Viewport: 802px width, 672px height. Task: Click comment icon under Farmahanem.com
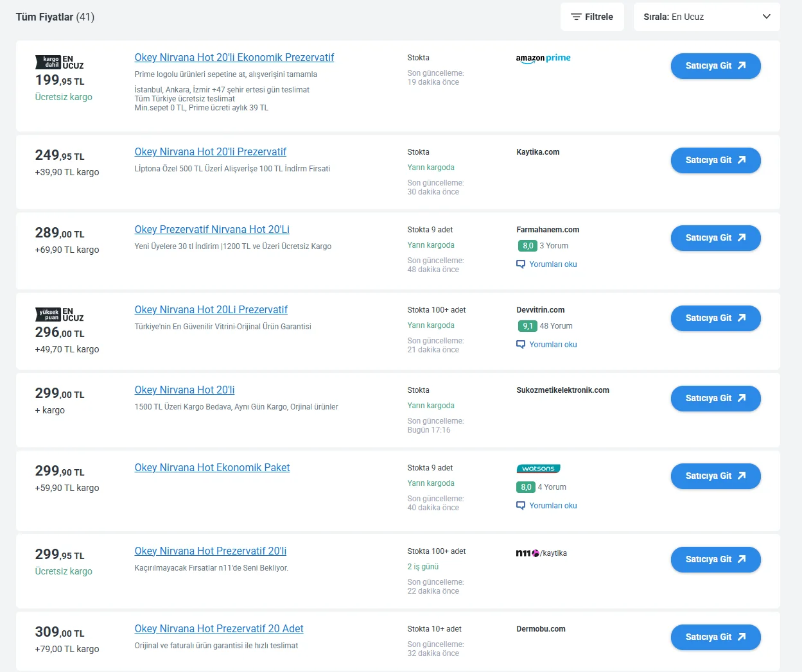tap(521, 264)
